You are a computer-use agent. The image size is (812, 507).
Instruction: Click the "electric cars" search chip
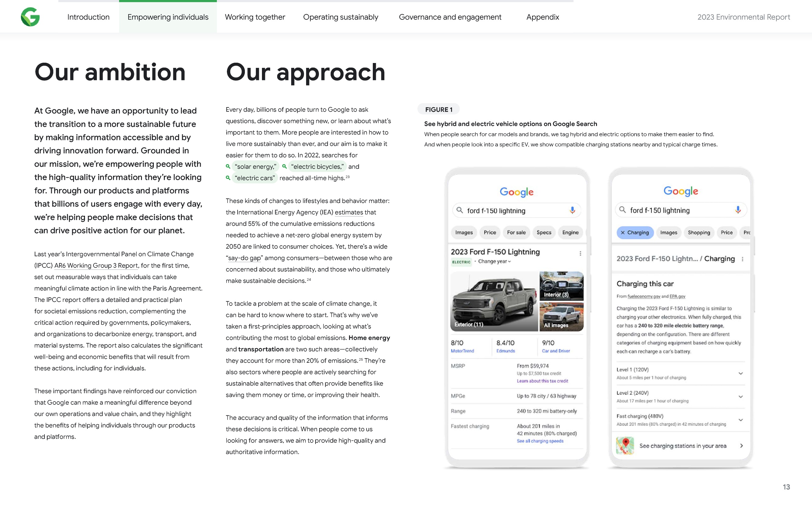click(x=255, y=178)
